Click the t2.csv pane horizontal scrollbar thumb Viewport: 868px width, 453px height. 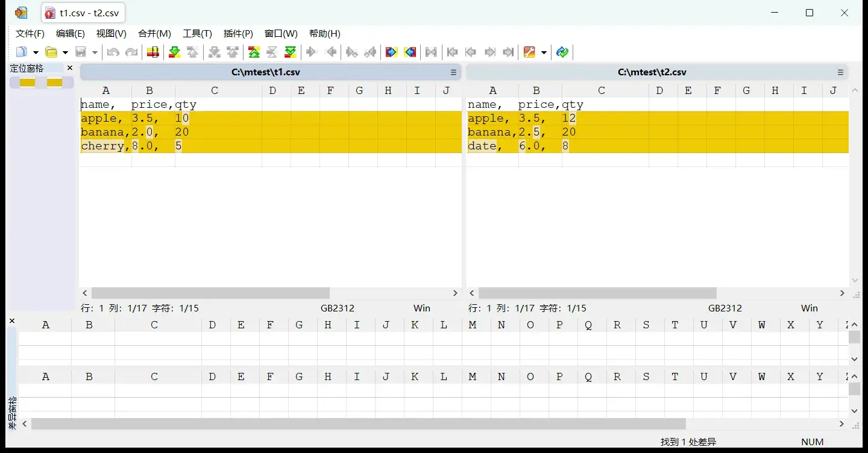(x=597, y=293)
